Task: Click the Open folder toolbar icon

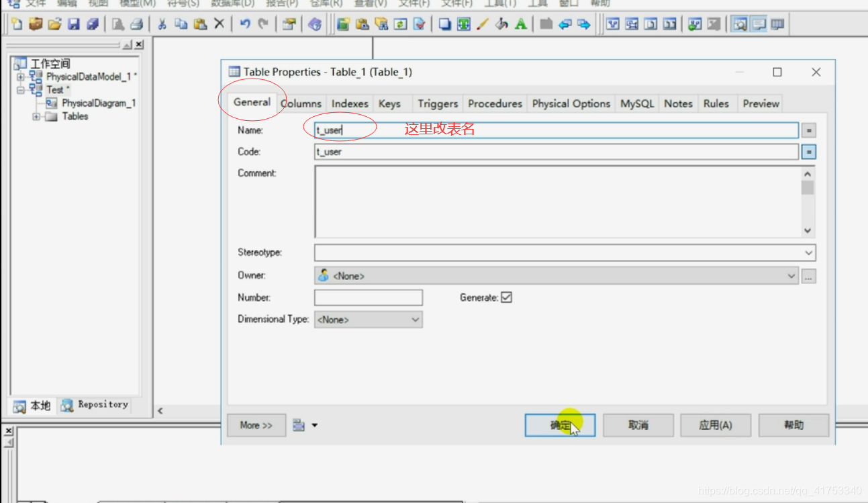Action: 54,24
